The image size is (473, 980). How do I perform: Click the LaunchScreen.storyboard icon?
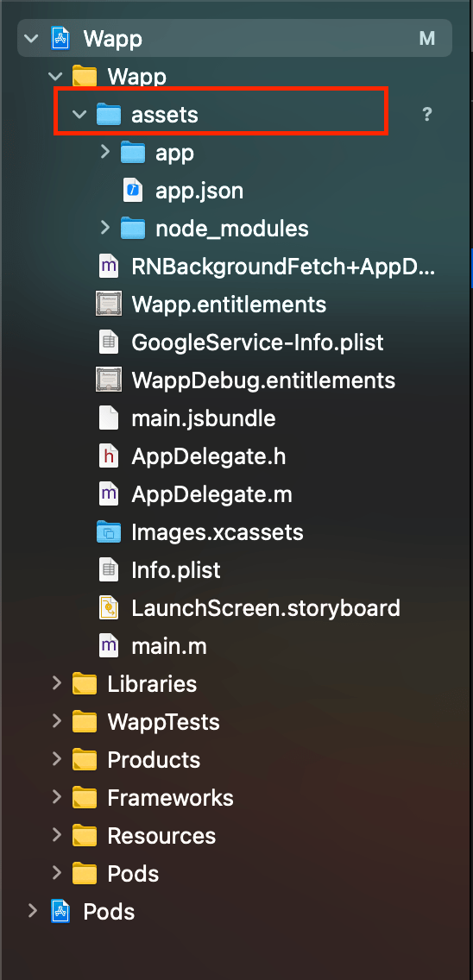tap(109, 608)
